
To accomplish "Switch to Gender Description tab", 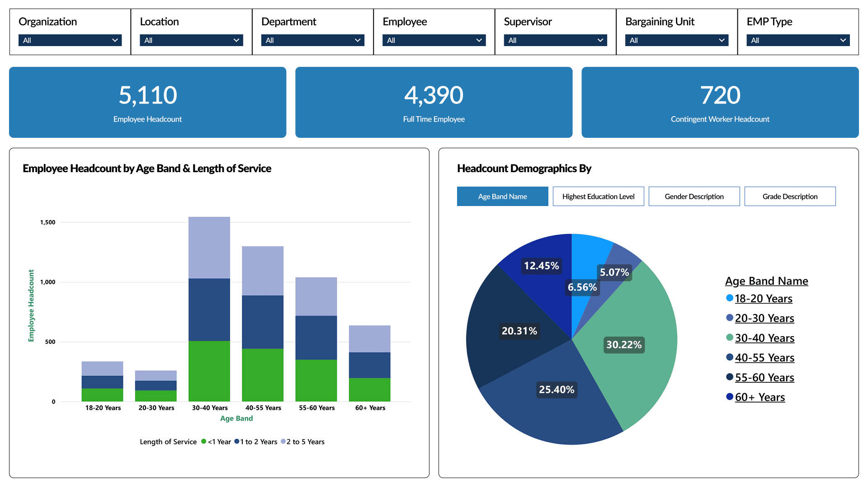I will pyautogui.click(x=694, y=197).
